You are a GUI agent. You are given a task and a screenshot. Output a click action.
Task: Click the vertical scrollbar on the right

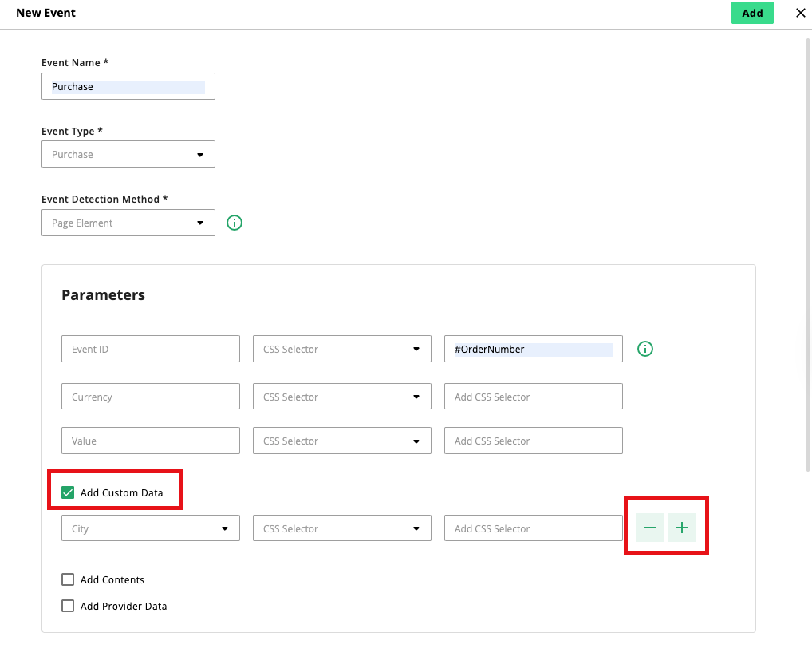(x=808, y=239)
